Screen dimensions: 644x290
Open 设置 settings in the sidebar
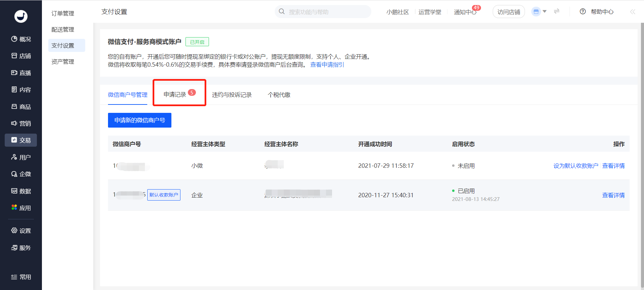21,231
